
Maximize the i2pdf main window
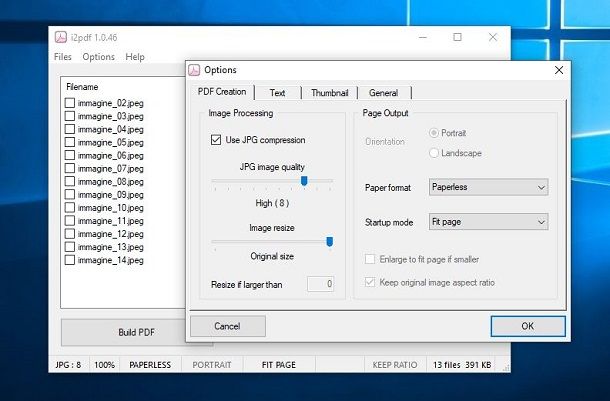click(x=457, y=37)
